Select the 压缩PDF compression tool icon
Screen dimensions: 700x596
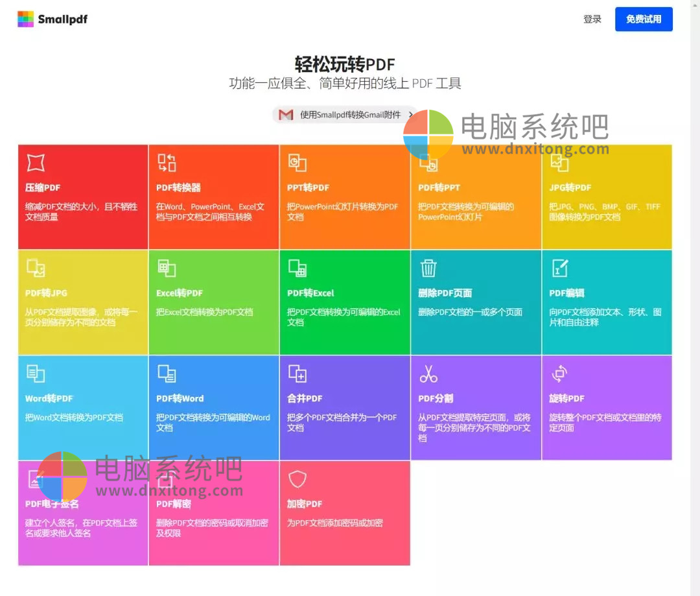pos(36,162)
